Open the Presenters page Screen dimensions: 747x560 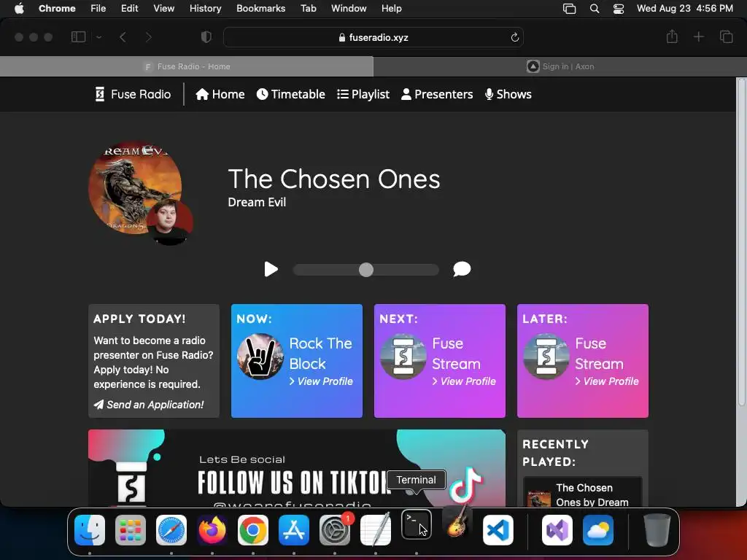click(x=437, y=94)
